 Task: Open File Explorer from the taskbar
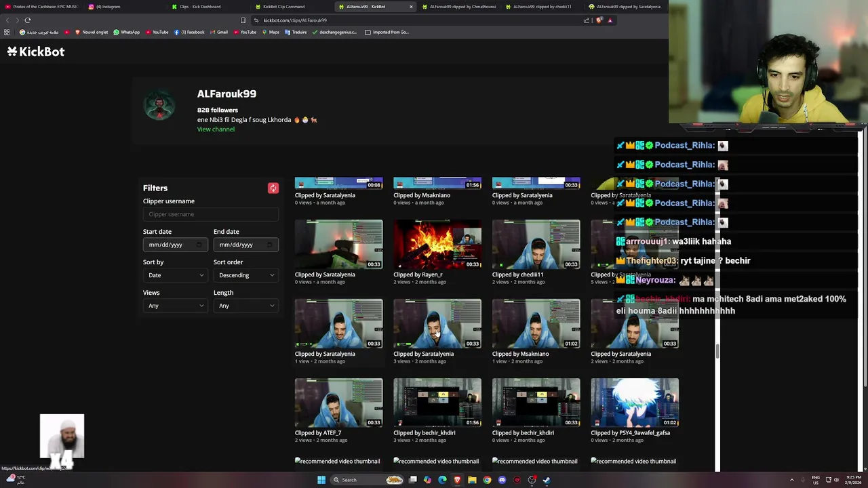[x=472, y=480]
